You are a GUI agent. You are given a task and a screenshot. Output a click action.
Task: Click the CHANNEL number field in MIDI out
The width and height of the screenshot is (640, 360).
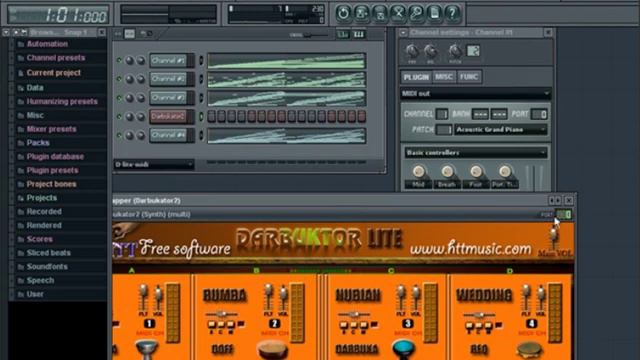coord(442,114)
